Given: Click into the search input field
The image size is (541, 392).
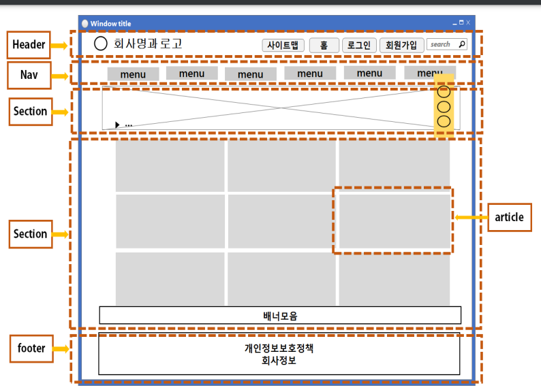Looking at the screenshot, I should click(447, 44).
